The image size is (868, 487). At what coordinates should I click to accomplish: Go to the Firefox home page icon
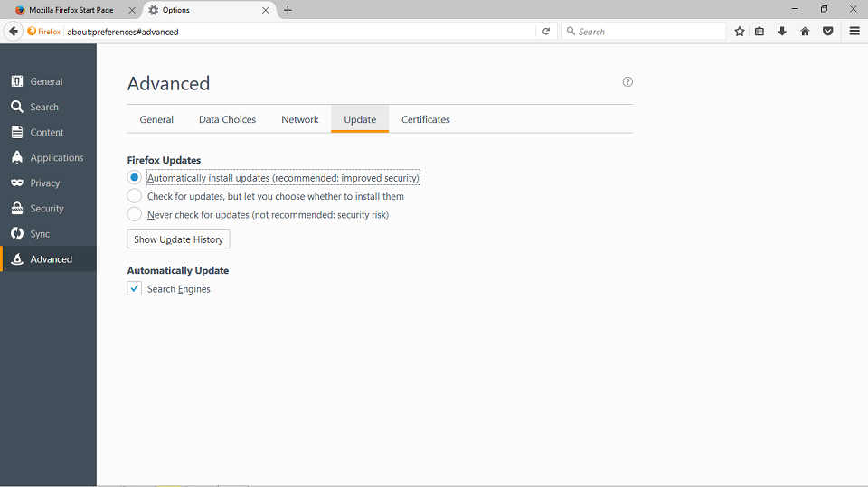tap(805, 32)
